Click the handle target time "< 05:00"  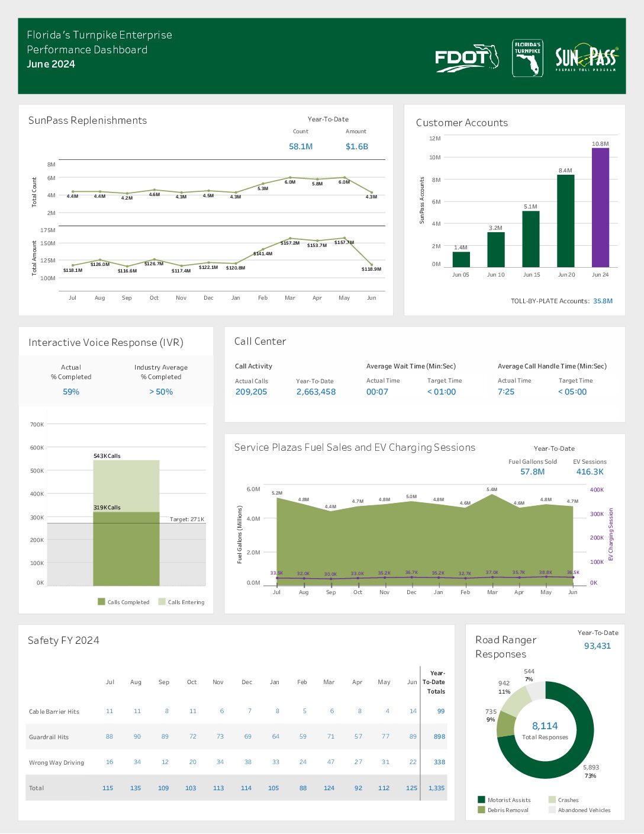(x=572, y=392)
